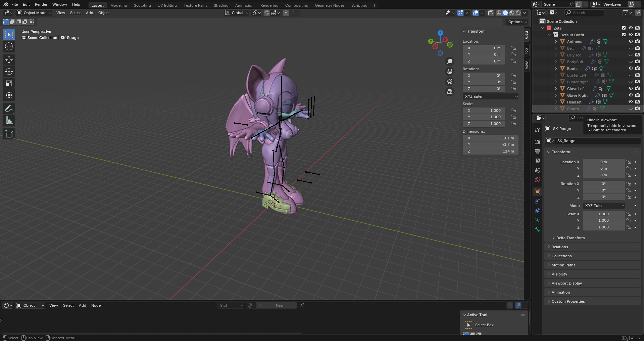Viewport: 644px width, 341px height.
Task: Pick the Annotate pencil tool
Action: coord(9,109)
